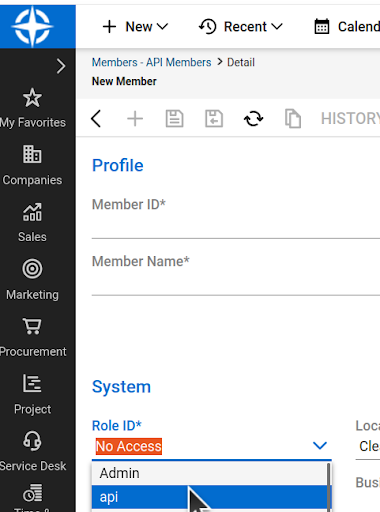Viewport: 380px width, 512px height.
Task: Open the Marketing module
Action: tap(32, 280)
